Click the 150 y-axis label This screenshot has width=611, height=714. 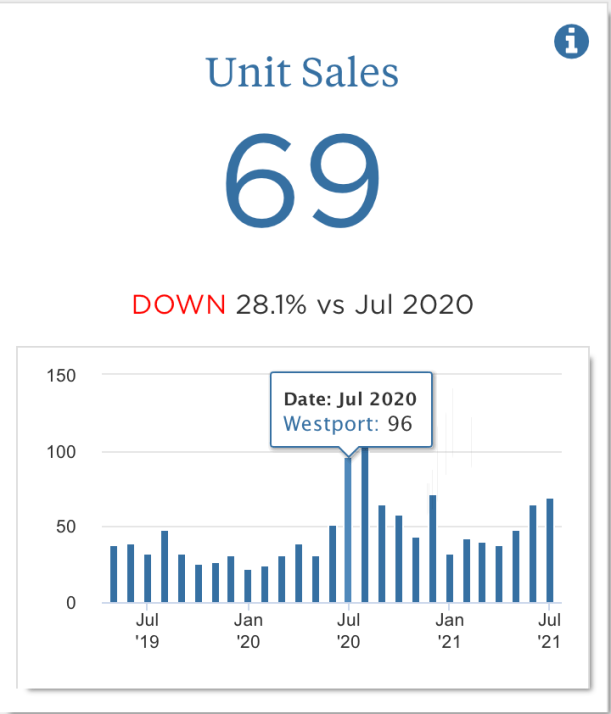tap(62, 375)
